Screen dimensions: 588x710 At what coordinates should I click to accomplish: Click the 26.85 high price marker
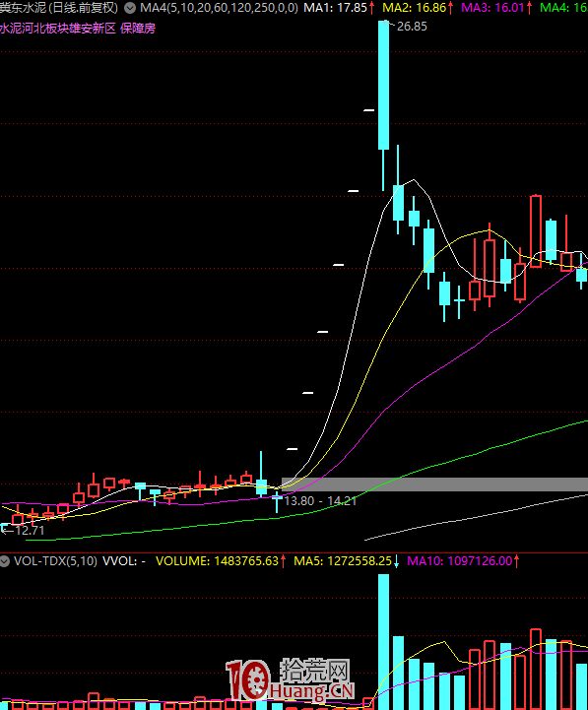[x=412, y=27]
